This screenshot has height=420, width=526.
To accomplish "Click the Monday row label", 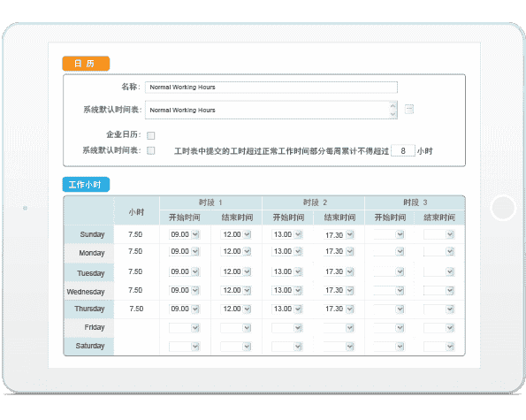I will pyautogui.click(x=92, y=253).
